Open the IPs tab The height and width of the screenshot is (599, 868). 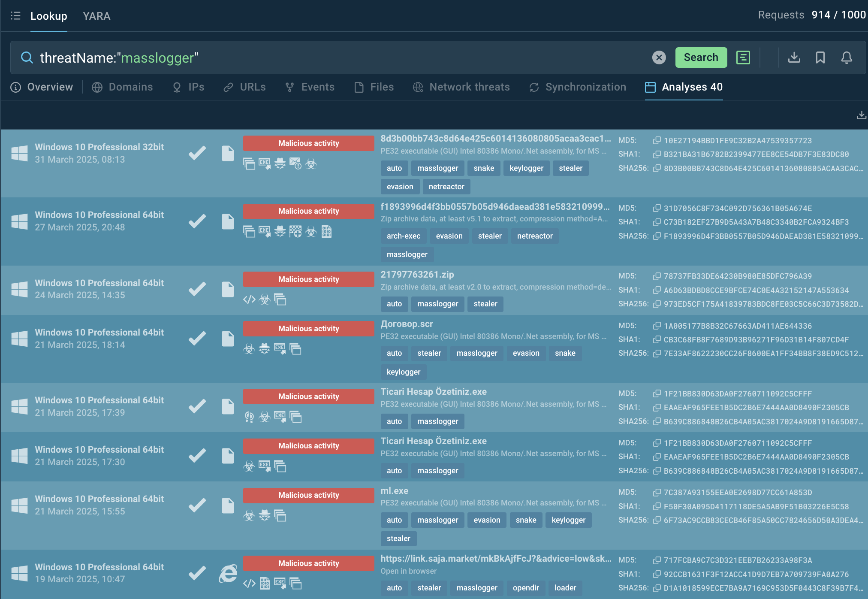[188, 87]
